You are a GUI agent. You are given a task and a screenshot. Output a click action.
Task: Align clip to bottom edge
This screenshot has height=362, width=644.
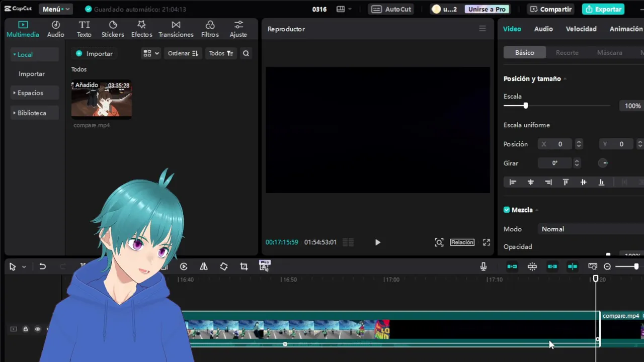[x=601, y=182]
